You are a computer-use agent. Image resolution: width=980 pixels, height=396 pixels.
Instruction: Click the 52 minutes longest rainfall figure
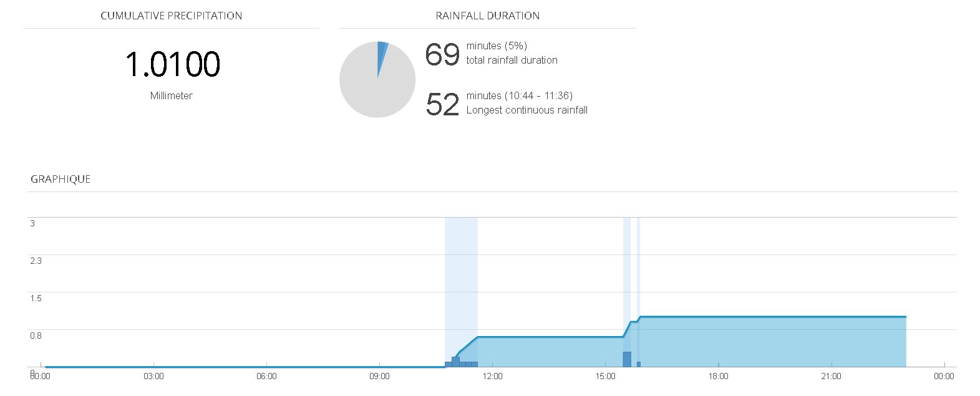(442, 104)
